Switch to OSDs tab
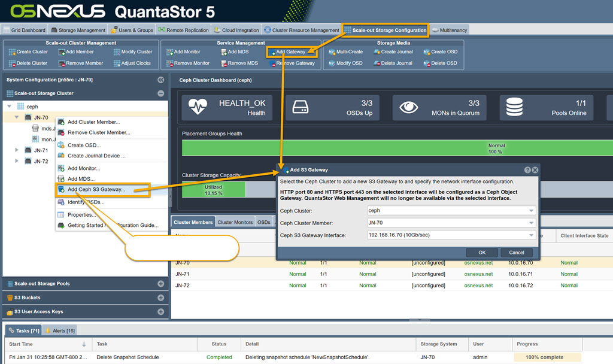 tap(264, 222)
